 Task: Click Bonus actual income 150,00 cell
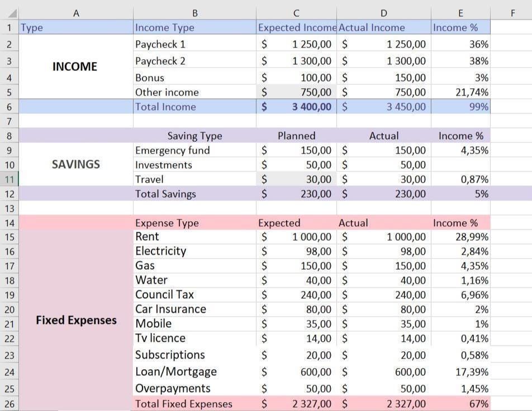(x=384, y=77)
